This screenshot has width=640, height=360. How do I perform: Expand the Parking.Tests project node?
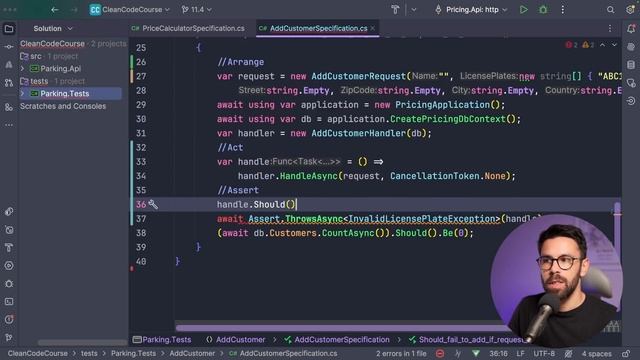point(22,93)
